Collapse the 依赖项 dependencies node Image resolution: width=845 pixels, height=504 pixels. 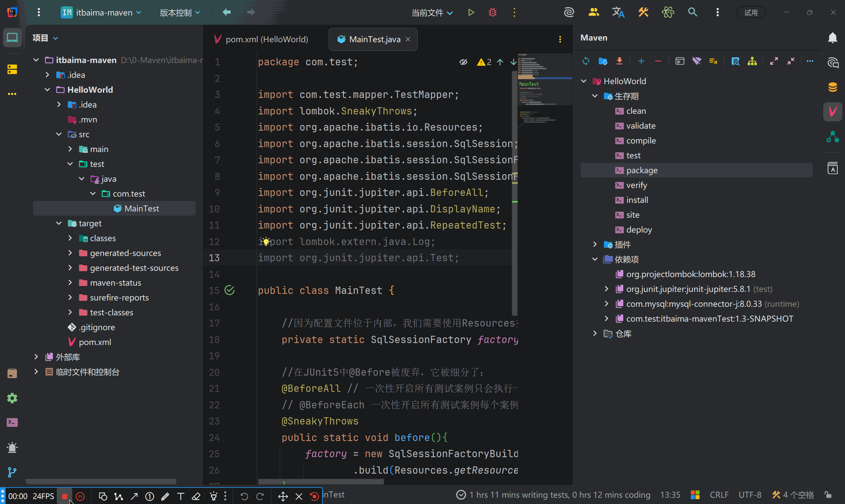click(595, 259)
